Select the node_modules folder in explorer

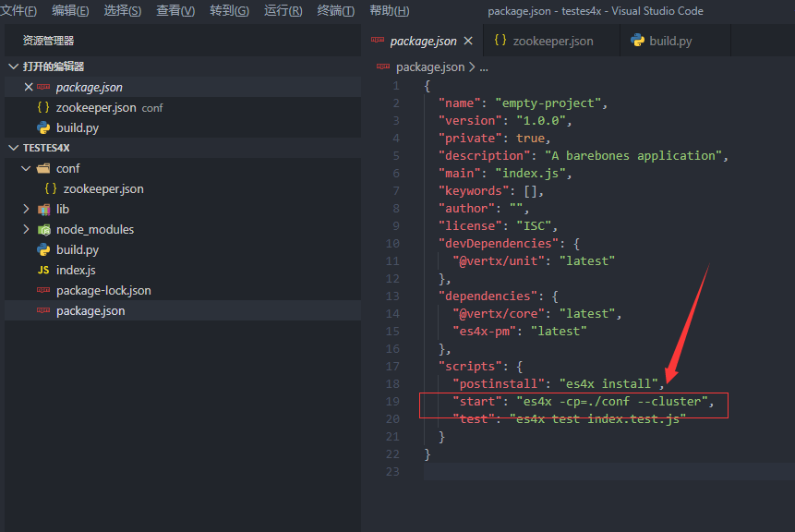click(x=183, y=229)
